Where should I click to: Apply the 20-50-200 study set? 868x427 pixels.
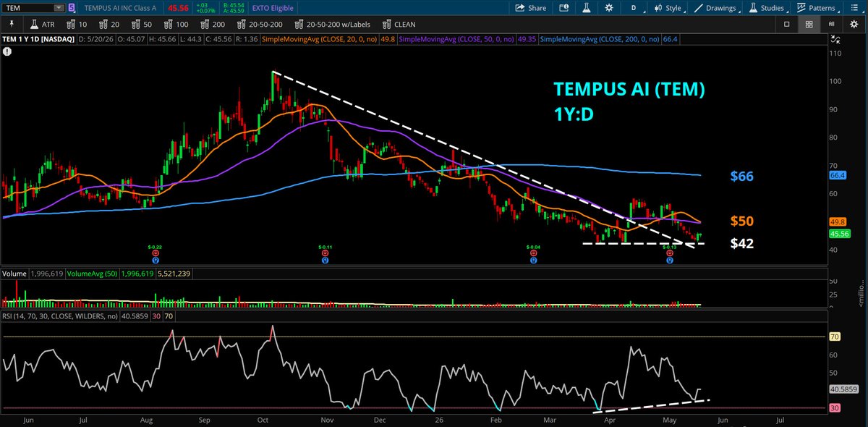tap(259, 24)
